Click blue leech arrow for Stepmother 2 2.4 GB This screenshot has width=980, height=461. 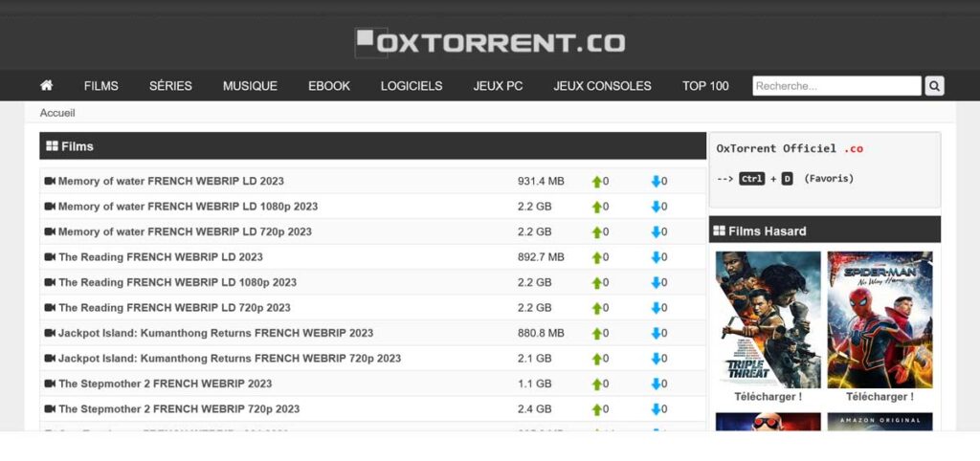coord(656,409)
